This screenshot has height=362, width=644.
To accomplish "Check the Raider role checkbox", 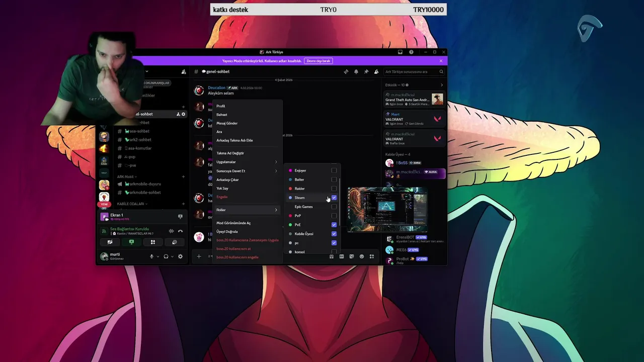I will (x=334, y=189).
